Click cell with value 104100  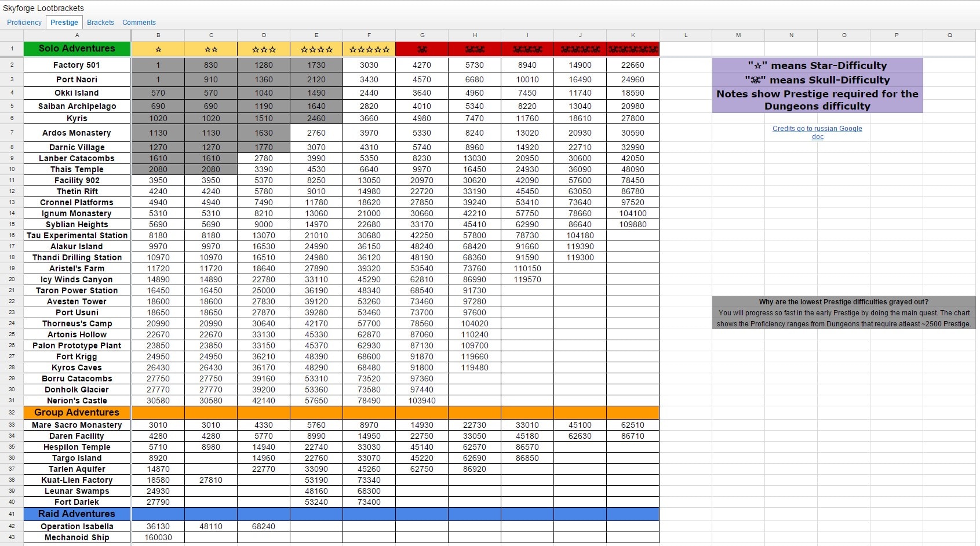coord(633,213)
